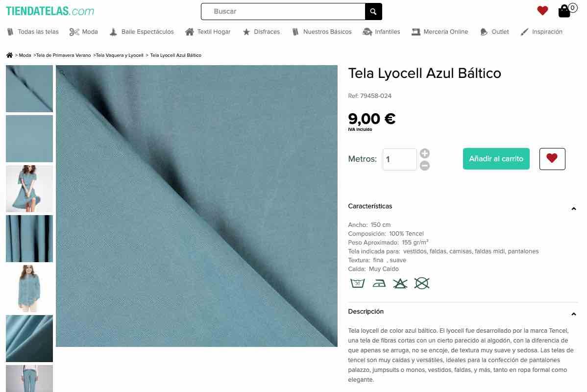Click the search magnifier button
Image resolution: width=587 pixels, height=392 pixels.
(x=373, y=12)
